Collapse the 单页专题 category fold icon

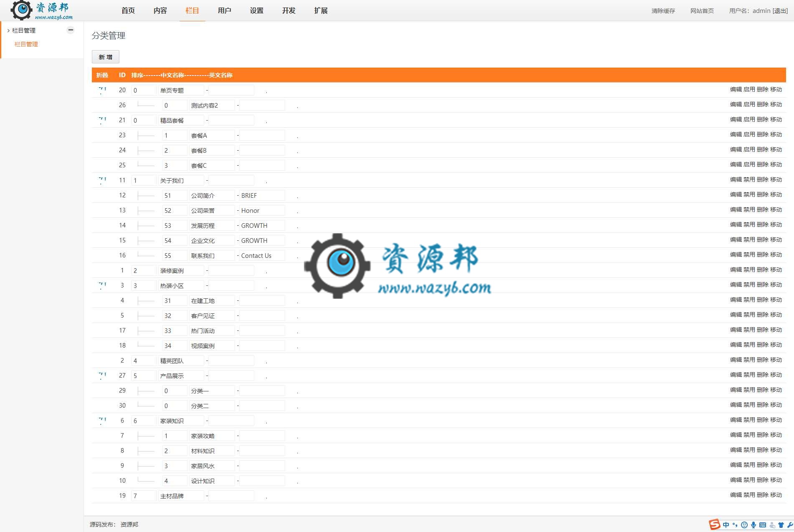click(x=102, y=90)
